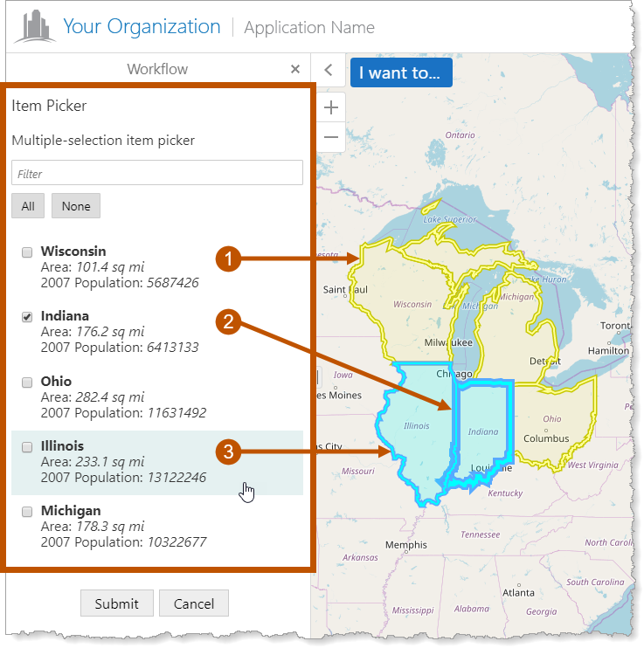Select the Michigan checkbox
The width and height of the screenshot is (644, 648).
27,512
